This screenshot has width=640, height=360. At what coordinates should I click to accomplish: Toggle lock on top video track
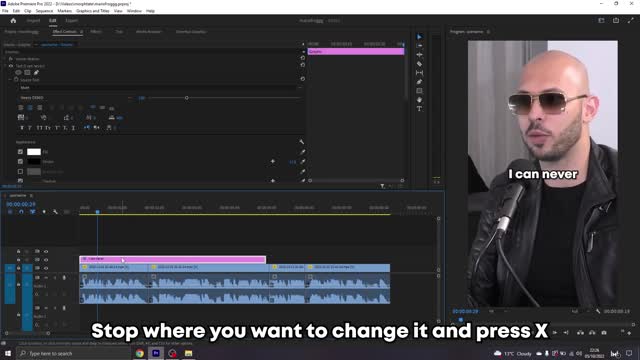18,251
